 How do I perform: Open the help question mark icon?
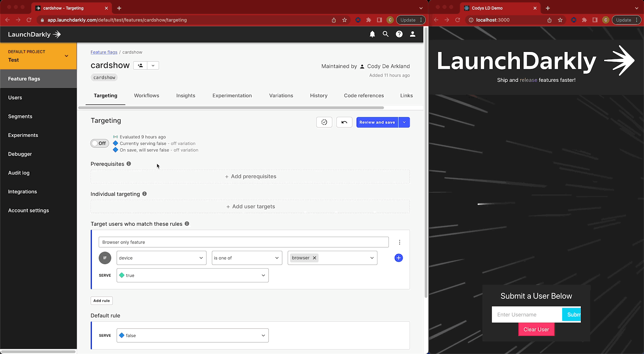[399, 34]
